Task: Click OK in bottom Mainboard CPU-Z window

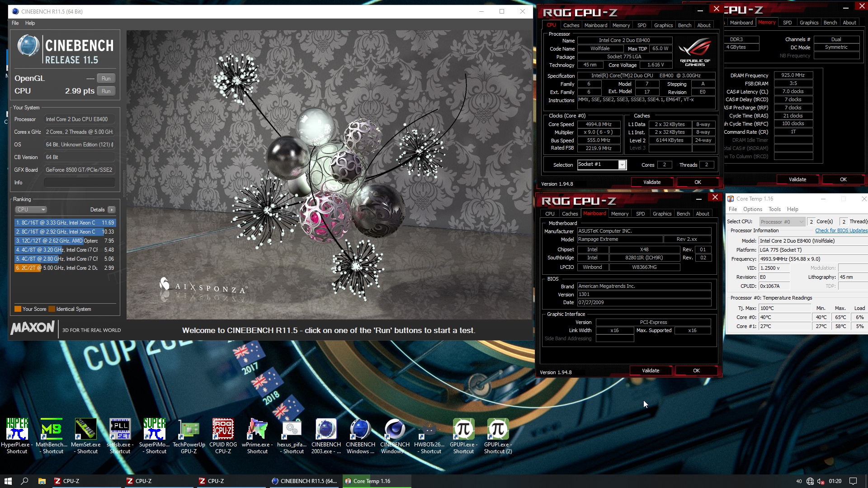Action: pos(696,371)
